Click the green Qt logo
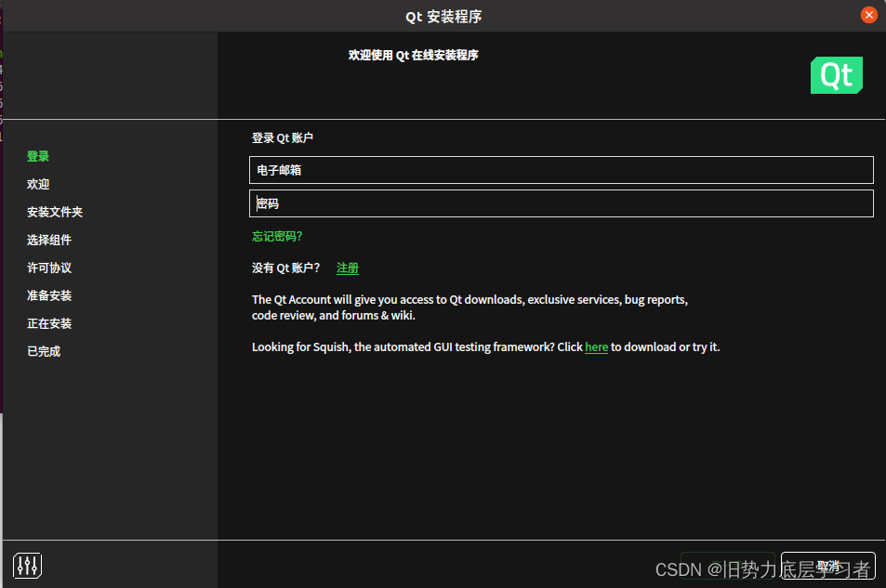The width and height of the screenshot is (886, 588). point(837,75)
